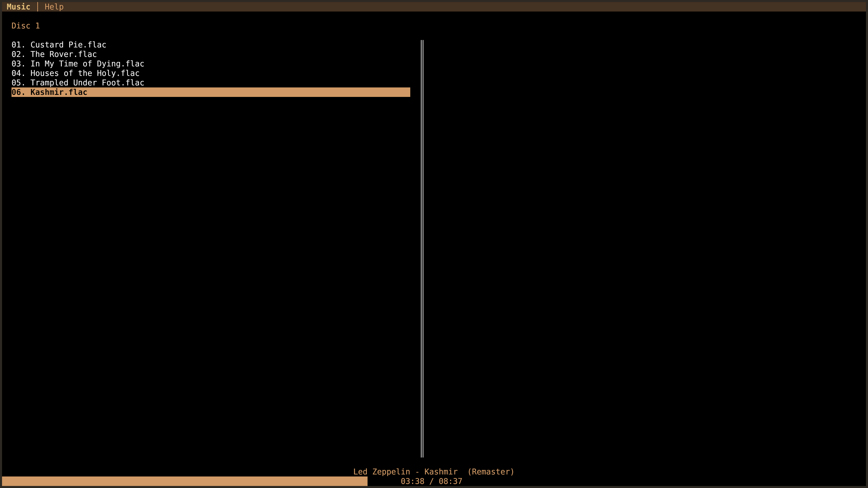Select 05. Trampled Under Foot.flac
This screenshot has height=488, width=868.
coord(211,82)
